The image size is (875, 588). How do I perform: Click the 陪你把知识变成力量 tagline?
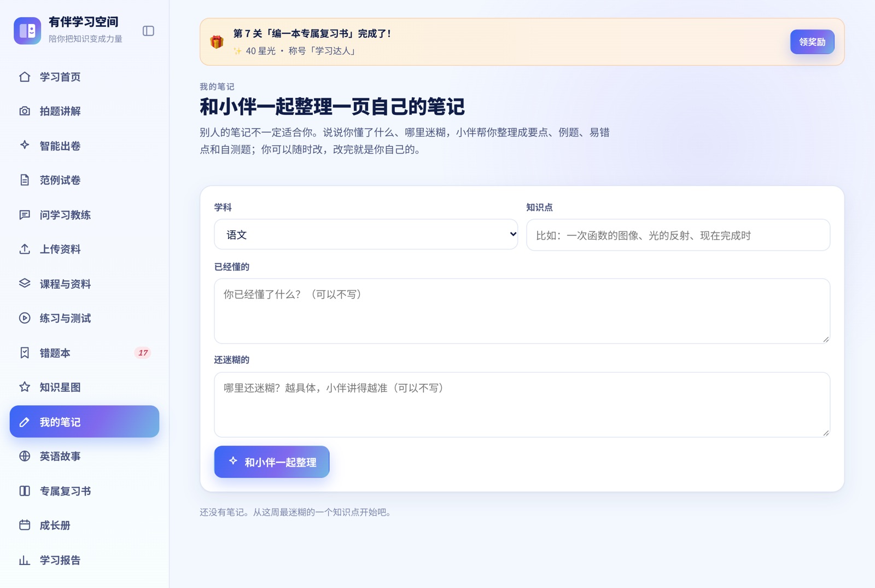(x=85, y=39)
